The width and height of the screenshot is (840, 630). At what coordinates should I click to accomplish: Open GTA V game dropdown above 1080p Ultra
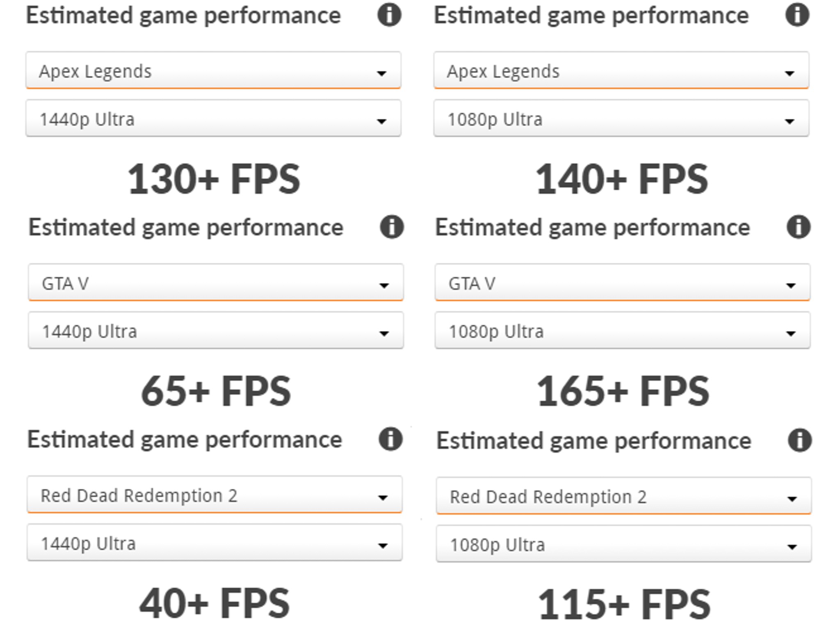pyautogui.click(x=622, y=283)
